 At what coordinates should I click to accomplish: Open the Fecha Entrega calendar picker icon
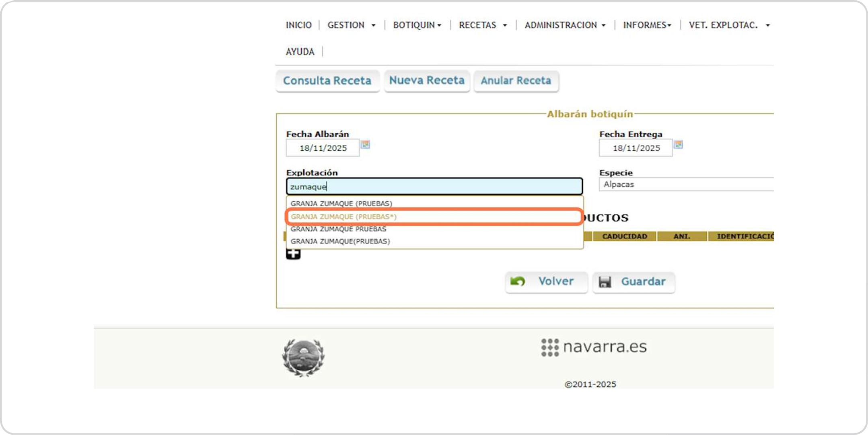pos(678,144)
